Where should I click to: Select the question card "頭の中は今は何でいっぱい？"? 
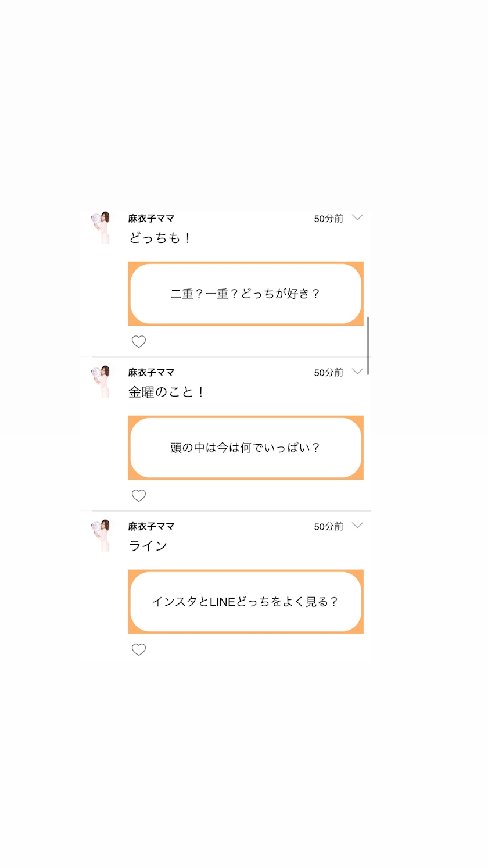coord(246,448)
